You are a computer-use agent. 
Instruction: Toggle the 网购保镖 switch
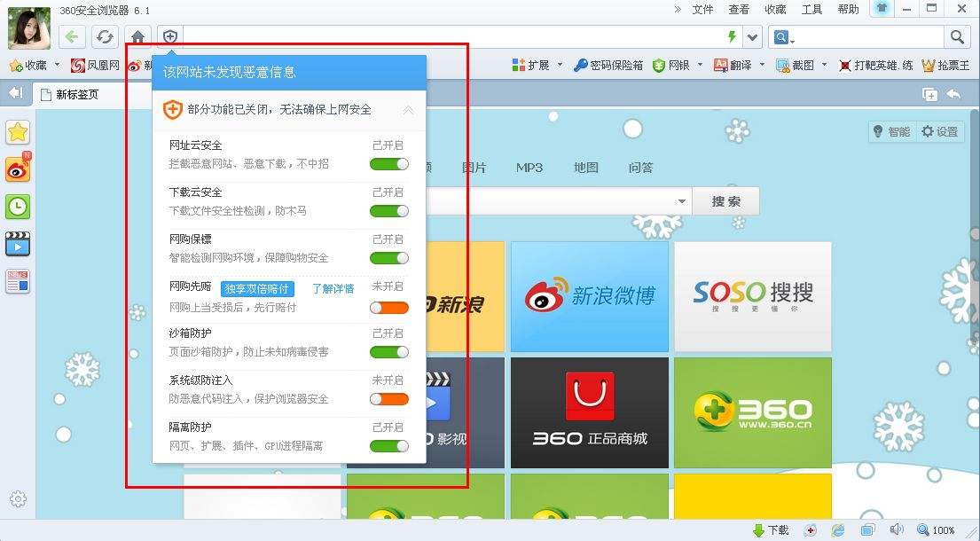[x=388, y=258]
